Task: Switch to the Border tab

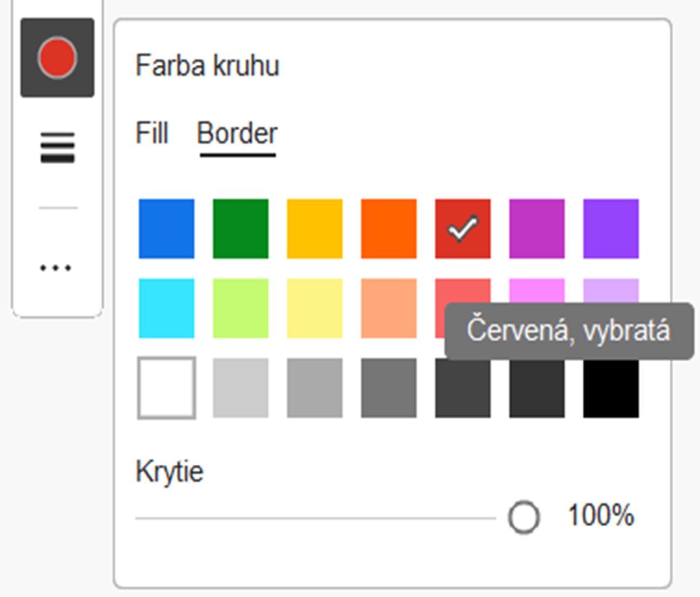Action: (238, 133)
